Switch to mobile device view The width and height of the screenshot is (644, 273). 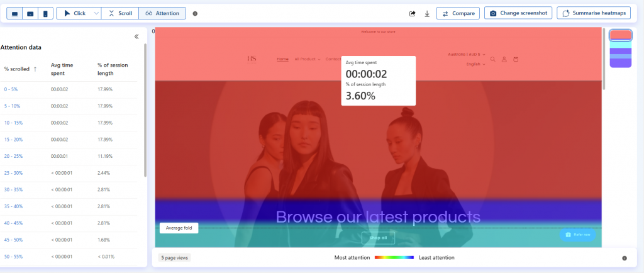click(x=45, y=13)
